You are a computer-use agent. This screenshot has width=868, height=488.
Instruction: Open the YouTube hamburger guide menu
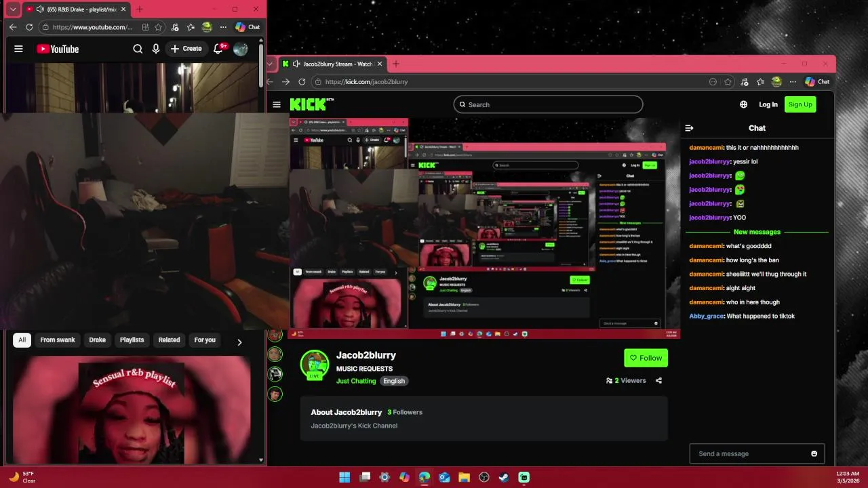click(x=18, y=49)
